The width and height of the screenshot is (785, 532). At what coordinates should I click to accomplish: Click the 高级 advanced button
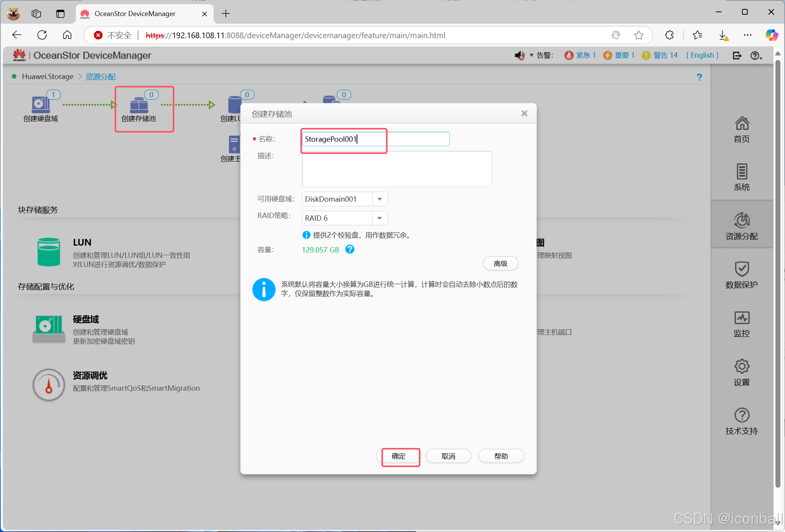pyautogui.click(x=500, y=264)
